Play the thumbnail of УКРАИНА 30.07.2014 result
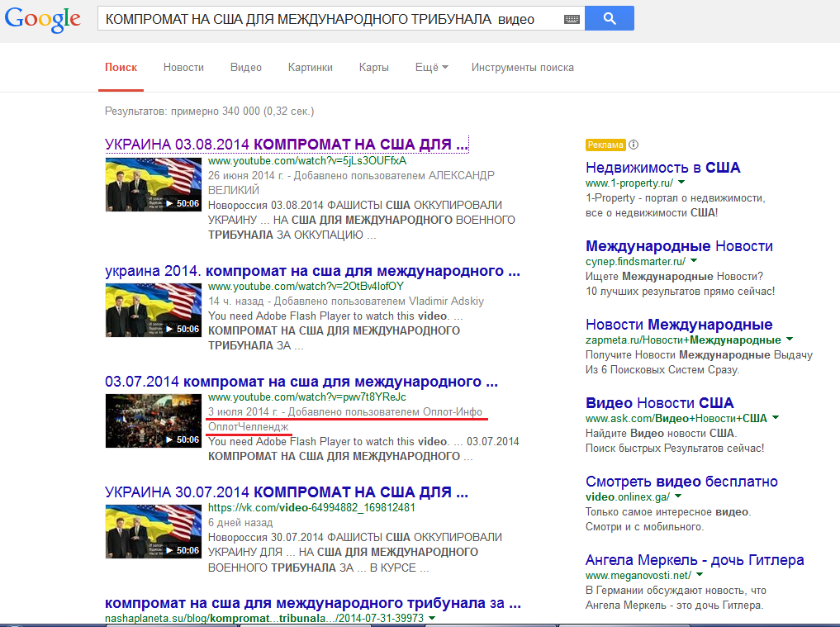 tap(153, 532)
